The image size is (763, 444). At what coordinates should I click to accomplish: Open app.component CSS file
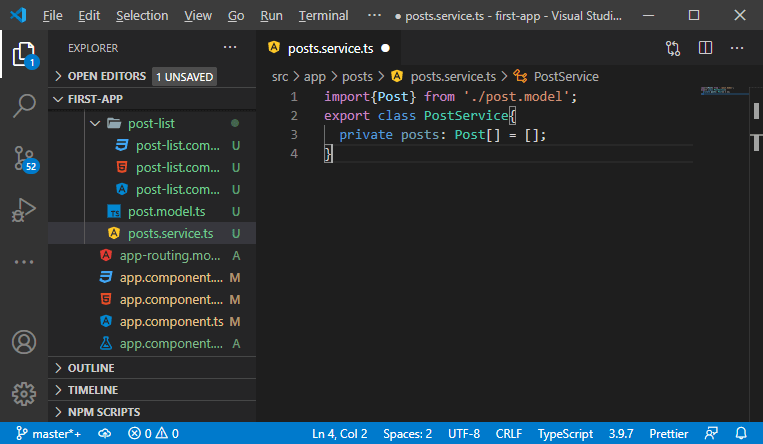(x=152, y=278)
